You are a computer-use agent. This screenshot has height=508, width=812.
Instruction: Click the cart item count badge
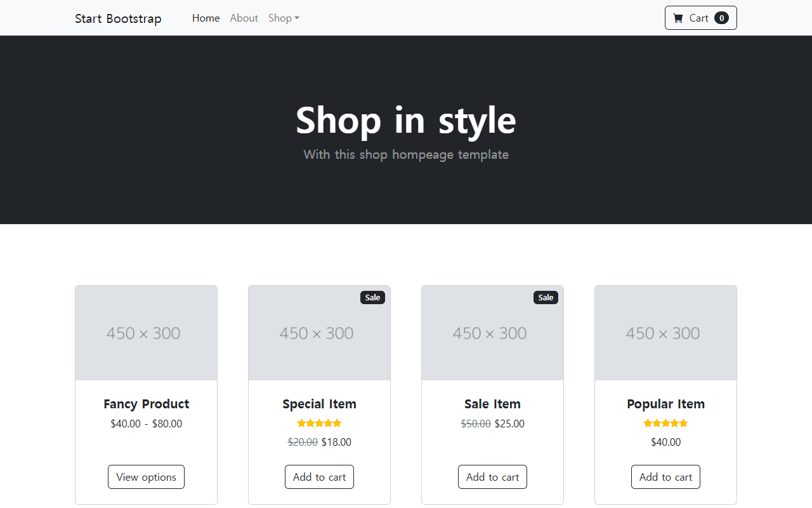point(721,18)
